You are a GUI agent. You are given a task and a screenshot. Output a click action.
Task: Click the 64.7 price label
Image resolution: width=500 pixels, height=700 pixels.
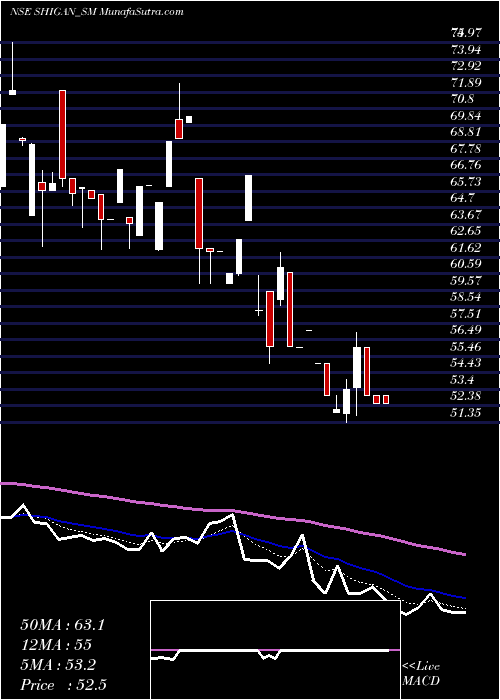(462, 198)
